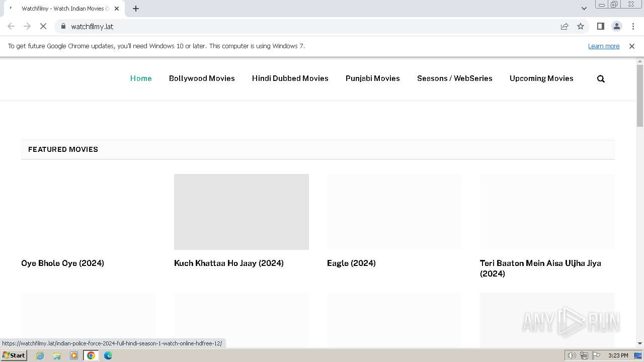Open Kuch Khattaa Ho Jaay (2024) title
The image size is (644, 362).
pyautogui.click(x=229, y=263)
